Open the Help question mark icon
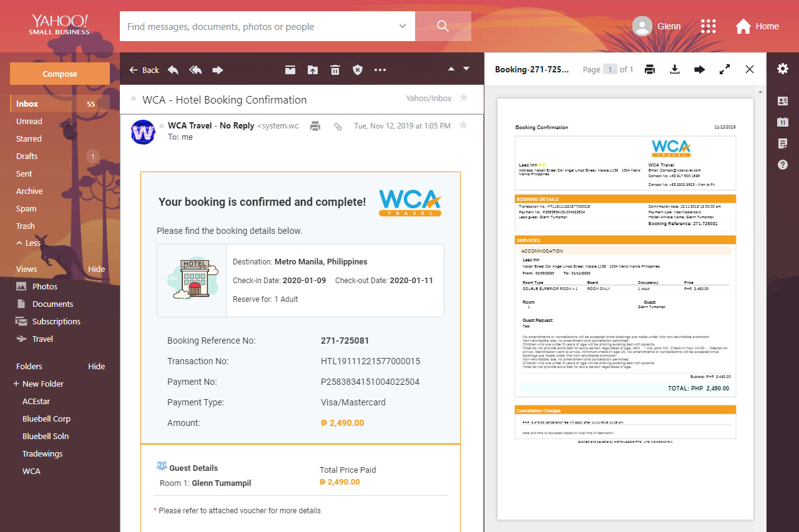 coord(783,165)
